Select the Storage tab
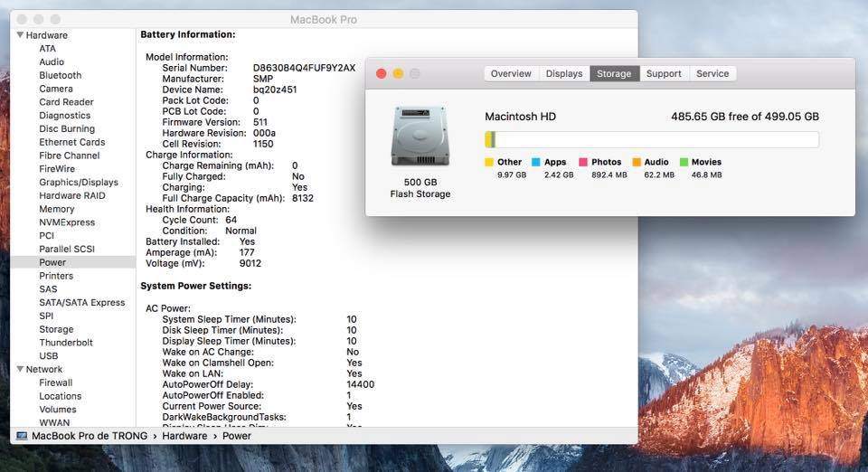The width and height of the screenshot is (868, 472). [x=614, y=73]
